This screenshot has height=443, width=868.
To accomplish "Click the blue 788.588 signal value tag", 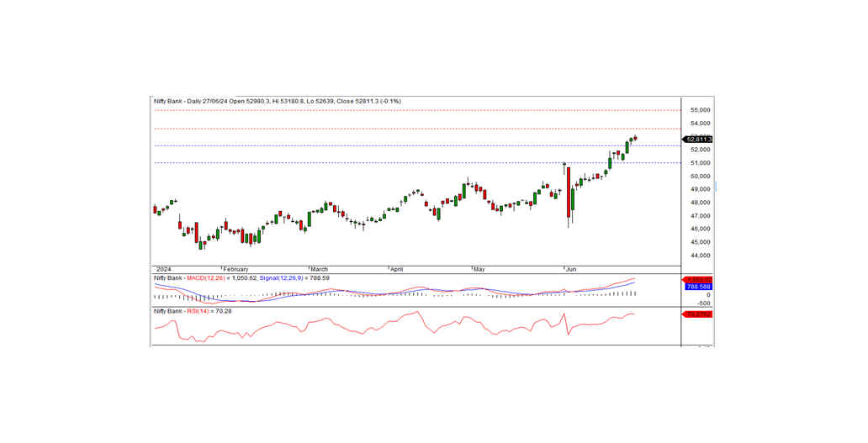I will coord(698,287).
